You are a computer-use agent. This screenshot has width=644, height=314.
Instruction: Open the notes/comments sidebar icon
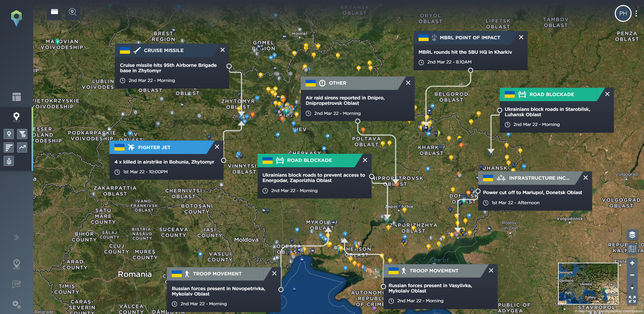16,285
